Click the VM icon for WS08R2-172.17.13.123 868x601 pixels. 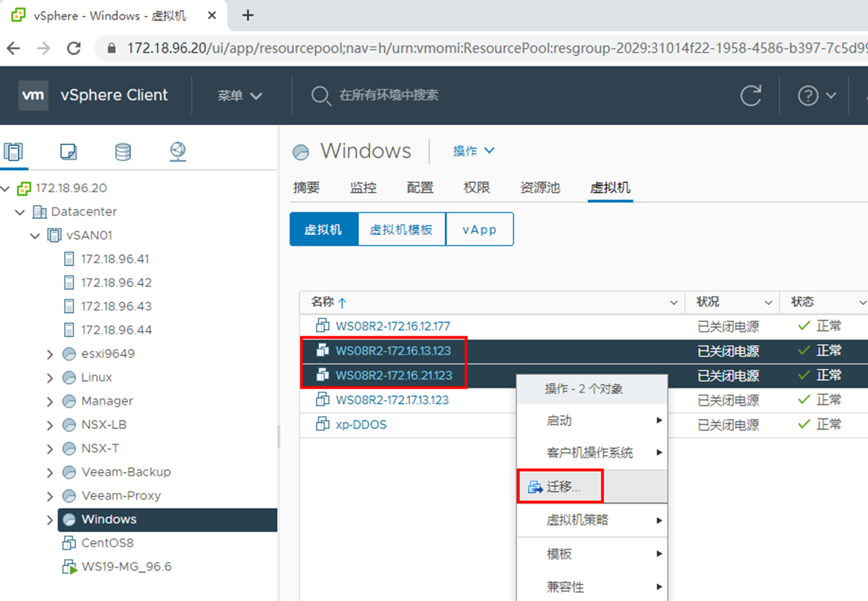322,399
